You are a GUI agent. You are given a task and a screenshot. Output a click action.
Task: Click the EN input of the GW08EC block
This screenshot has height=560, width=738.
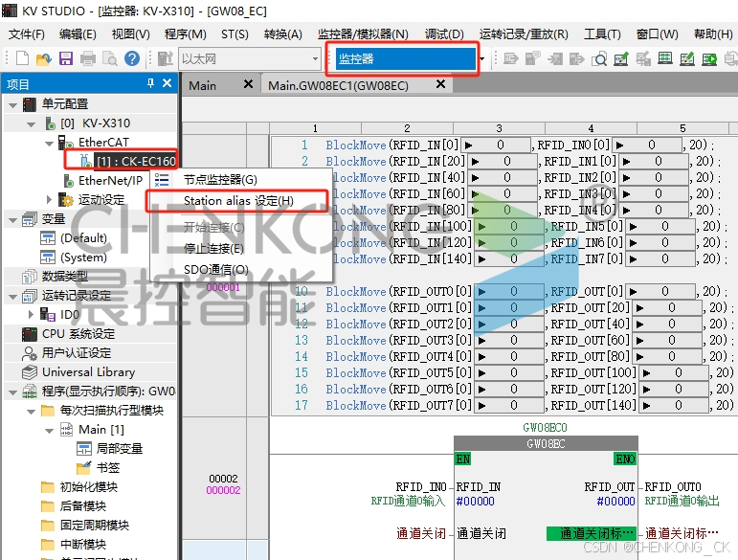tap(463, 459)
